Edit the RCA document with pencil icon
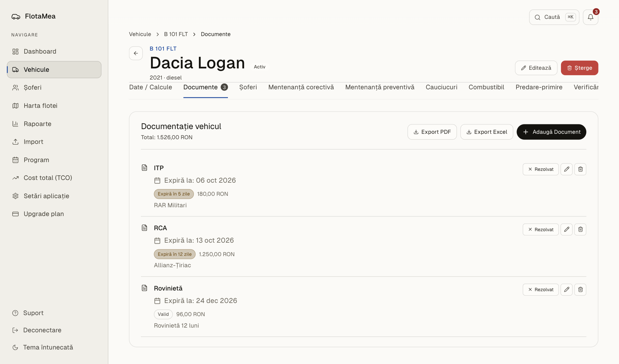The width and height of the screenshot is (619, 364). pyautogui.click(x=566, y=230)
